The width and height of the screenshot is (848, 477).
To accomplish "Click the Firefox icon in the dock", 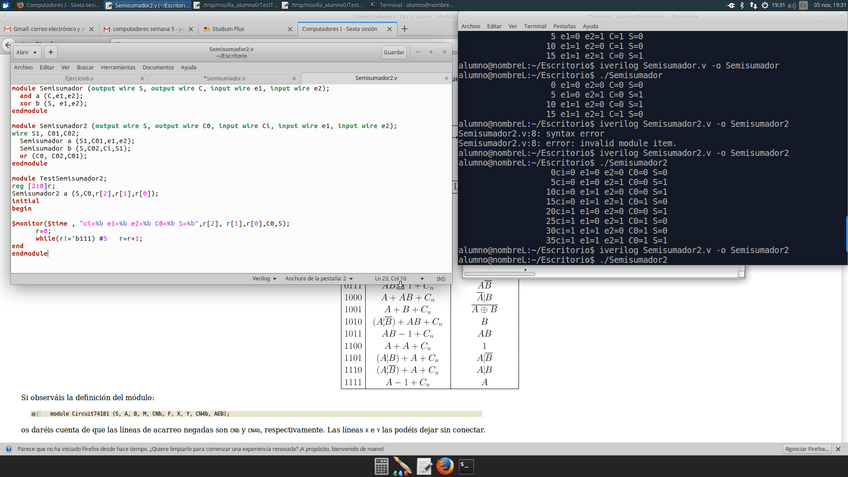I will pos(445,466).
